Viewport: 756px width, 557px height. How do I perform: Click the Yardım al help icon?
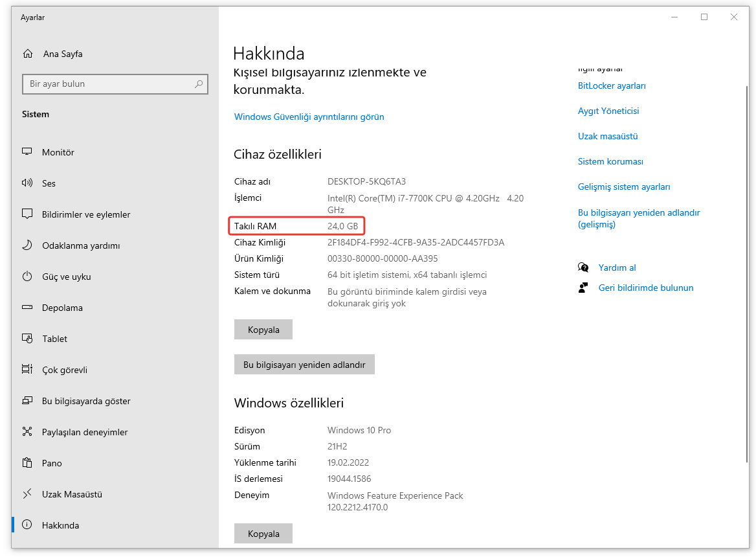(583, 267)
